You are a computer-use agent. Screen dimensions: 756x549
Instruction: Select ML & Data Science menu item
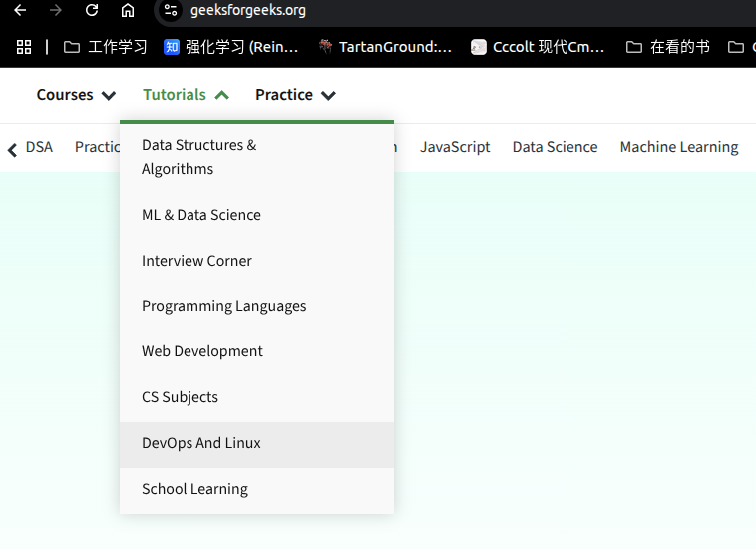[256, 215]
